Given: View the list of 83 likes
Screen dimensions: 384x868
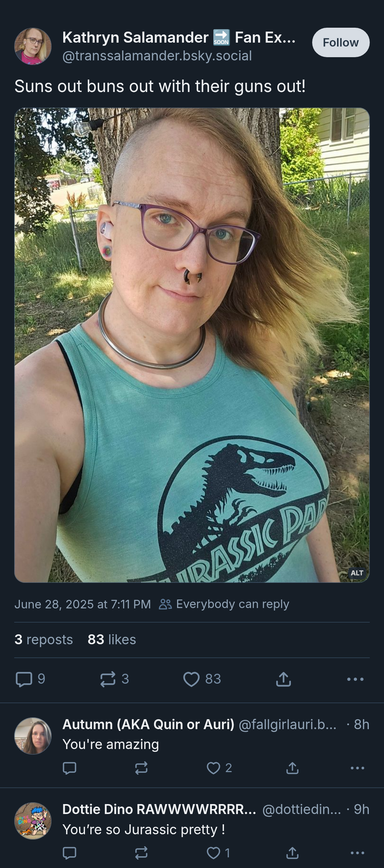Looking at the screenshot, I should [112, 640].
